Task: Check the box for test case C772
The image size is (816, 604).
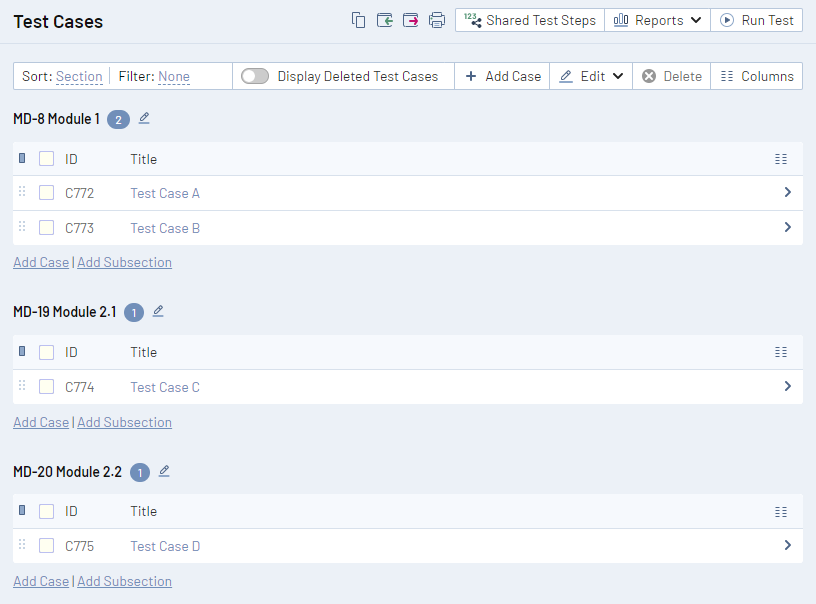Action: point(46,193)
